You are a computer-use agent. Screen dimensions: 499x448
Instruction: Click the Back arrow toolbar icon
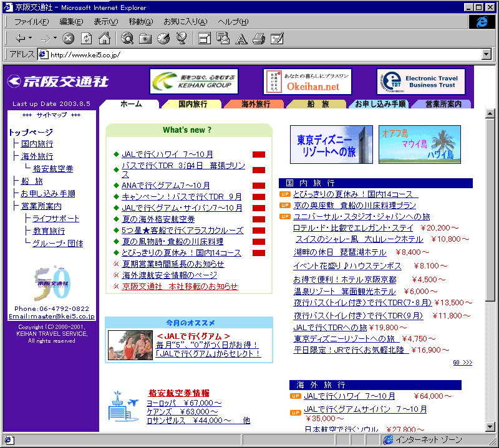[21, 39]
